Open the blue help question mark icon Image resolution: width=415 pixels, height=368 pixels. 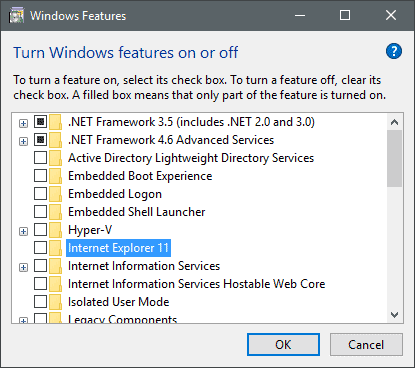point(394,51)
